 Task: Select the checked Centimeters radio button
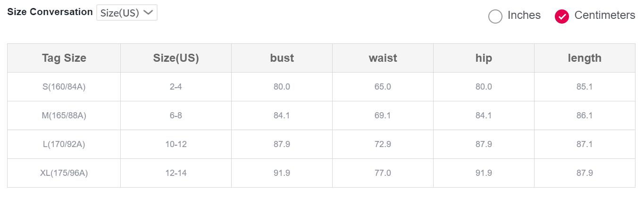pyautogui.click(x=561, y=16)
